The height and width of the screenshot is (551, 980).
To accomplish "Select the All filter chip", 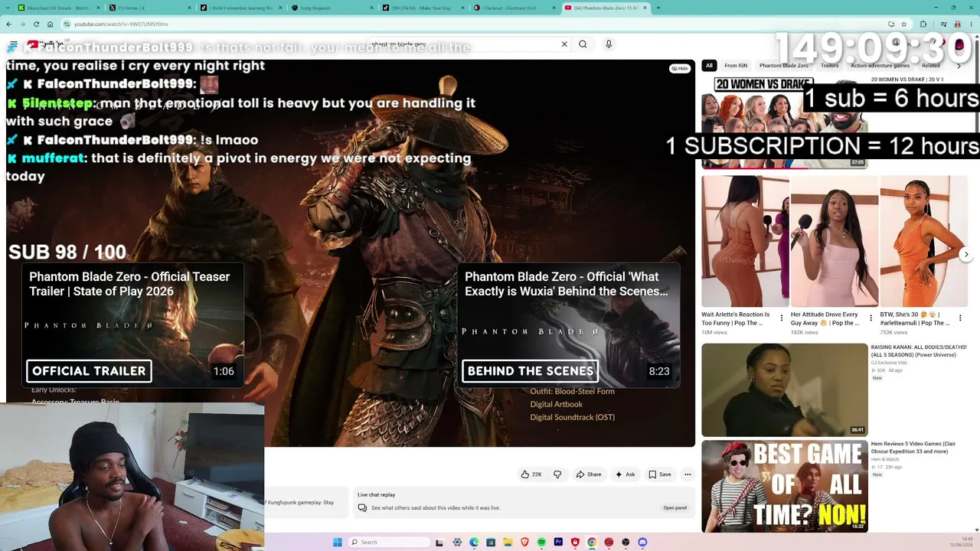I will coord(709,66).
